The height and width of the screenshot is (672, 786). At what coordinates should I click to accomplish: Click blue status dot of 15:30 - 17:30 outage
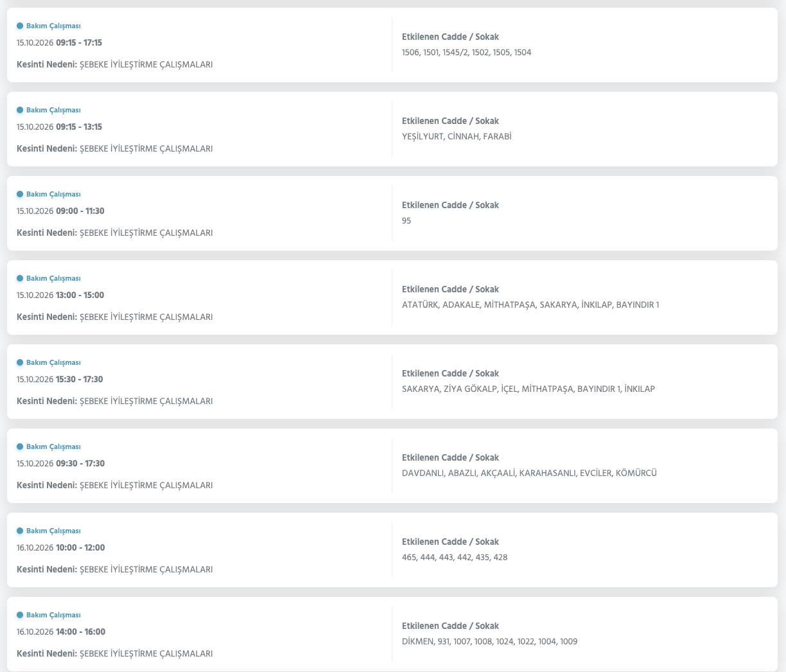tap(20, 363)
